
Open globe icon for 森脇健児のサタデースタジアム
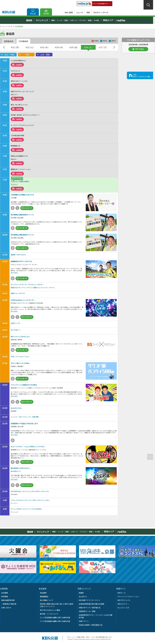(13, 278)
